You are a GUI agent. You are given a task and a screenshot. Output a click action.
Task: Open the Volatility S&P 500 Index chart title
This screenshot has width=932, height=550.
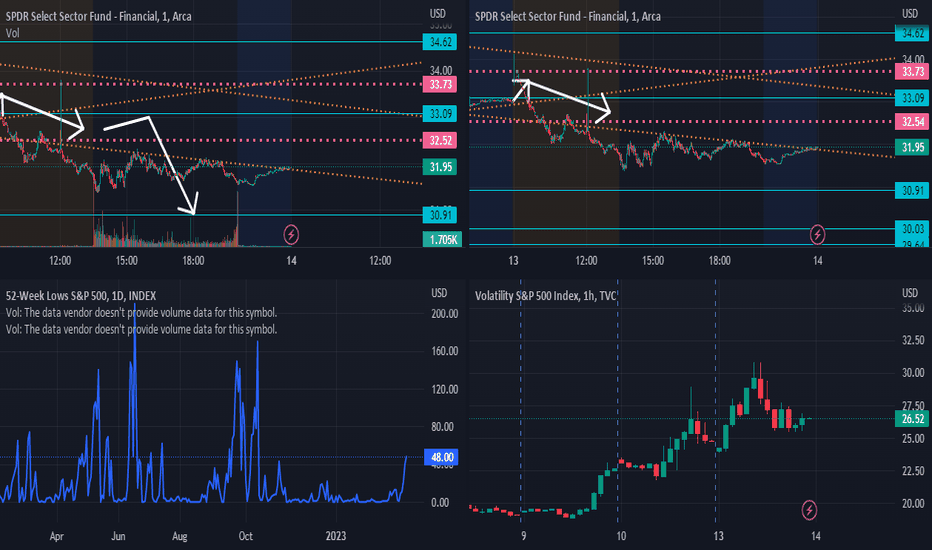point(546,296)
